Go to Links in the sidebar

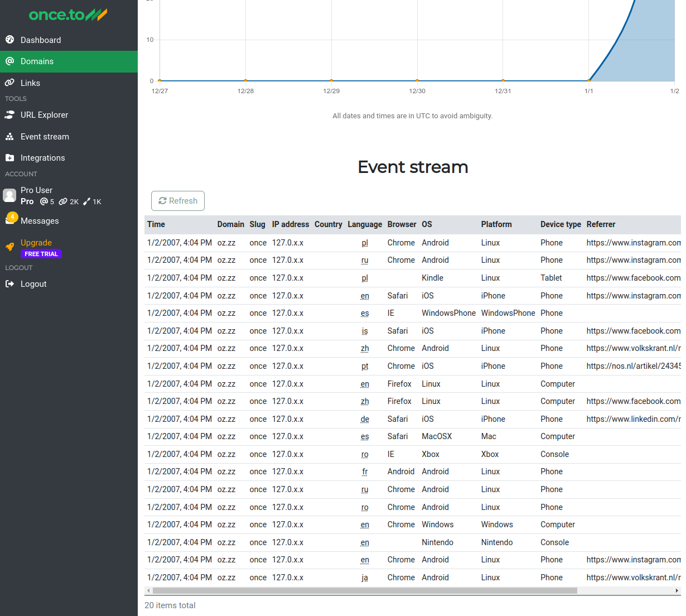69,83
